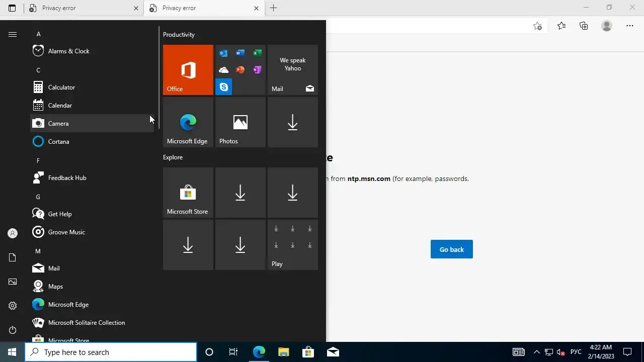Launch Microsoft Solitaire Collection
The width and height of the screenshot is (644, 362).
92,322
